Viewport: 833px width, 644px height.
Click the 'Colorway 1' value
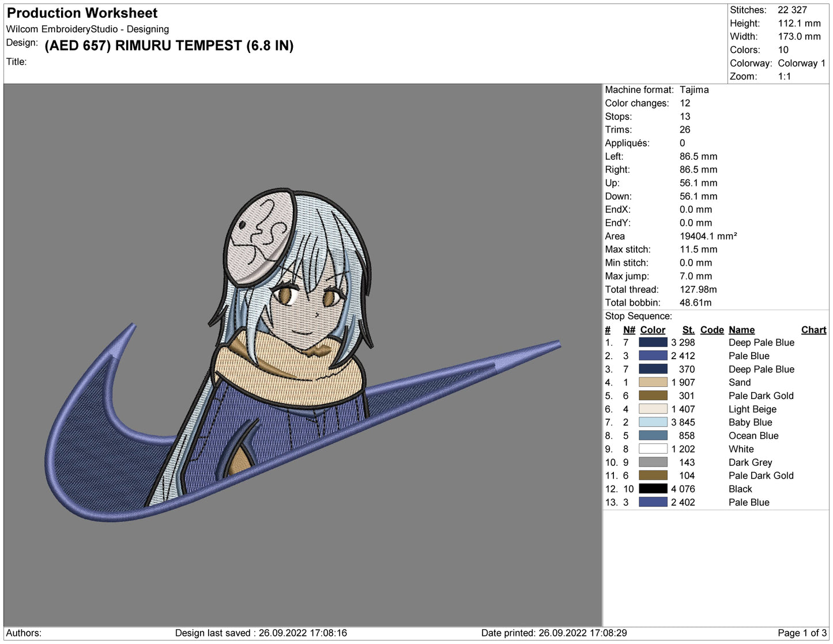(801, 63)
